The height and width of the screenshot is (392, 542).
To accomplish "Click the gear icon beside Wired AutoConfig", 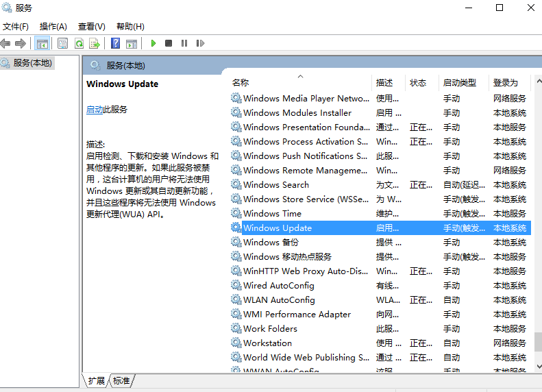I will (236, 285).
